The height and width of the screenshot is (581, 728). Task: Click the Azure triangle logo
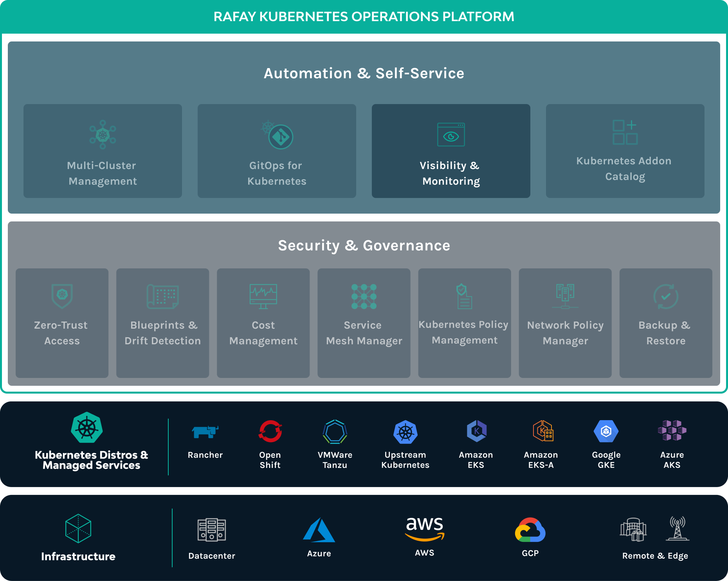pos(319,530)
